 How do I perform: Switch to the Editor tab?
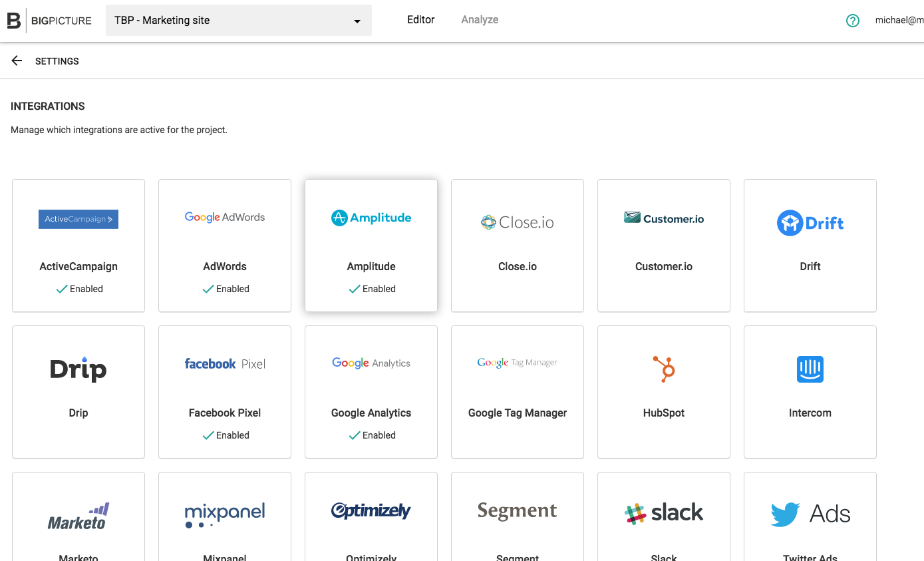click(420, 20)
